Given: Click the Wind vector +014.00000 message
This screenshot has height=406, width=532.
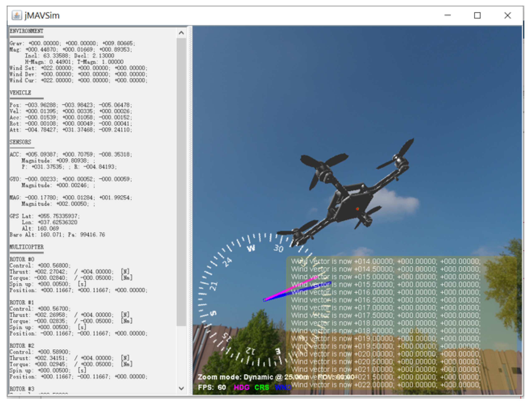Looking at the screenshot, I should coord(385,261).
